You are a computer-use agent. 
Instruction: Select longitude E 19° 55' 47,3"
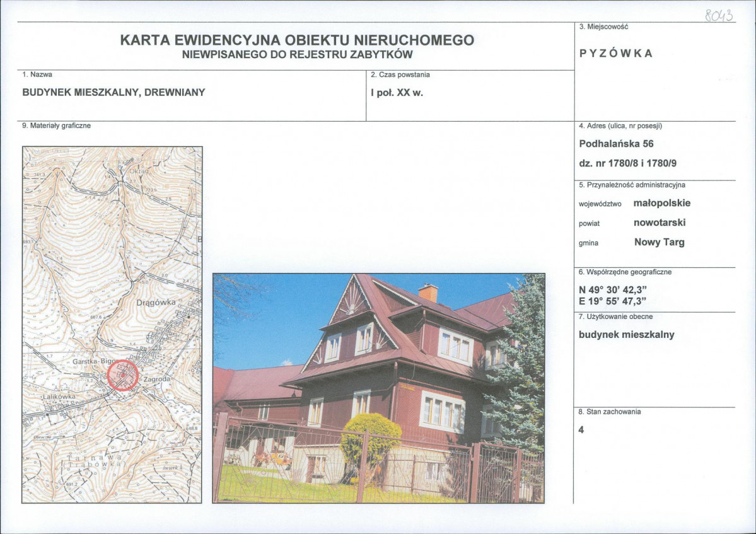(x=612, y=302)
